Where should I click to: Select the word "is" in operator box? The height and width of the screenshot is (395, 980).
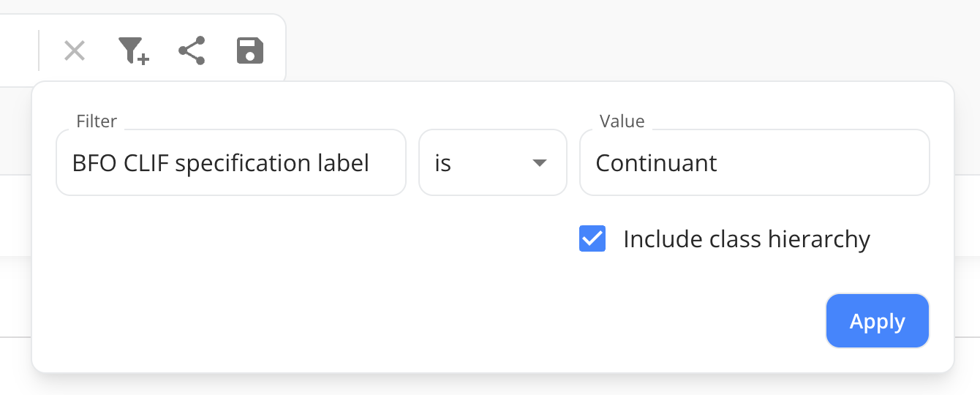click(x=442, y=163)
